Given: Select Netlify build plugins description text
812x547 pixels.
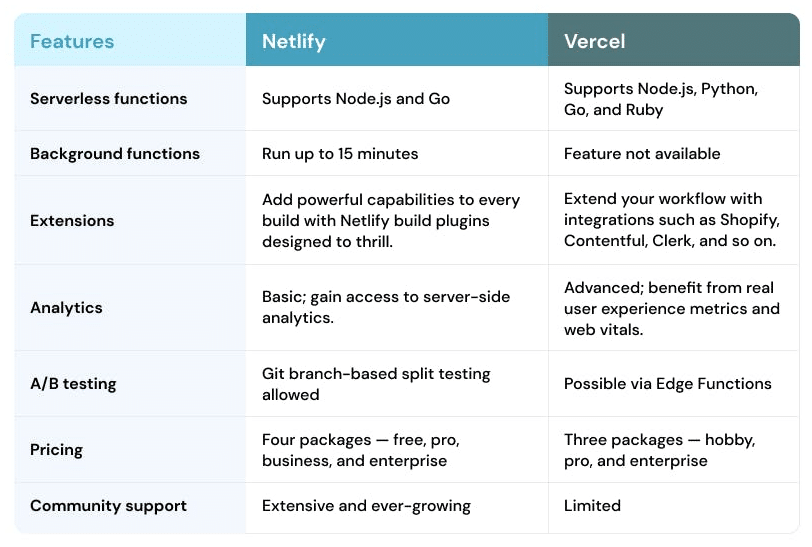Looking at the screenshot, I should (x=390, y=221).
